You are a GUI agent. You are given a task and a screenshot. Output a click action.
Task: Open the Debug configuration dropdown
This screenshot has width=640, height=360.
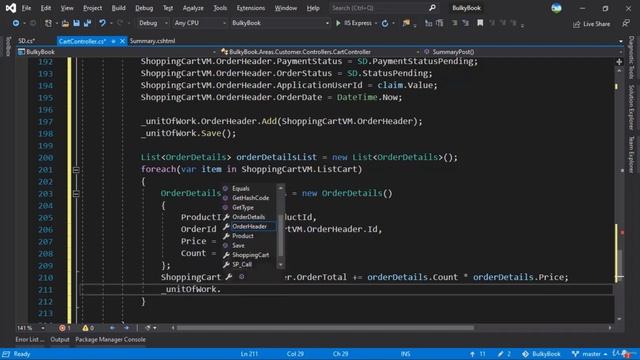153,23
